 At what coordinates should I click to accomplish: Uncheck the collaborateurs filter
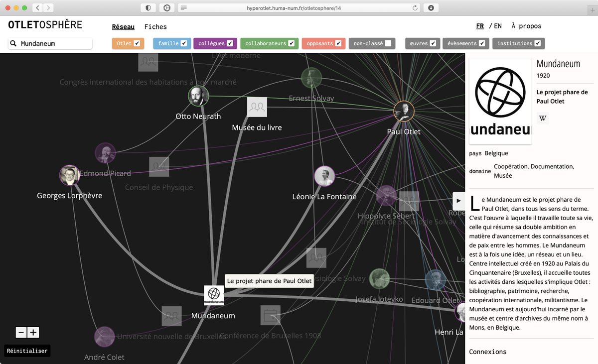292,43
